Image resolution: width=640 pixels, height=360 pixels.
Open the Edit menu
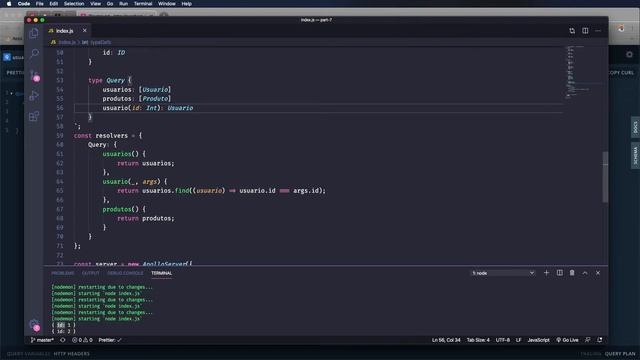(53, 4)
